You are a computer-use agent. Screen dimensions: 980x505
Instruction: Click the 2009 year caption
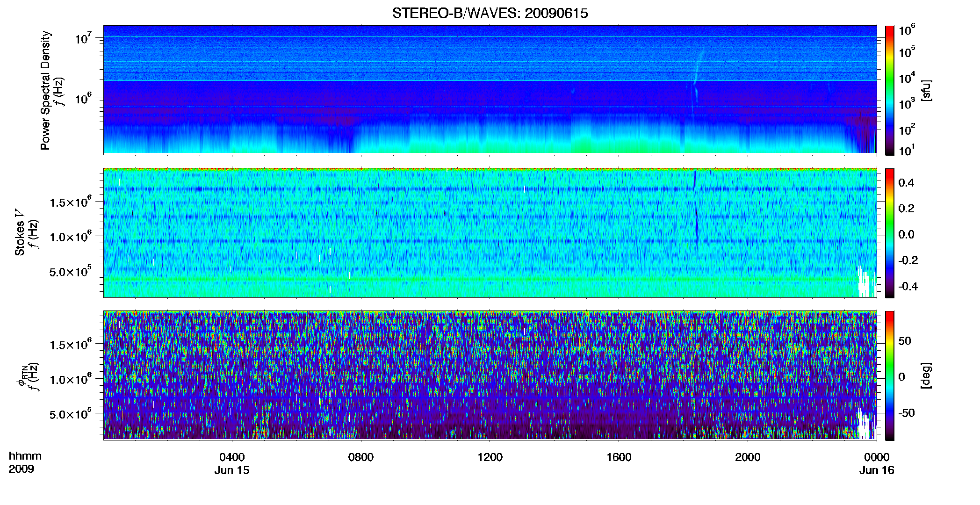click(x=21, y=469)
